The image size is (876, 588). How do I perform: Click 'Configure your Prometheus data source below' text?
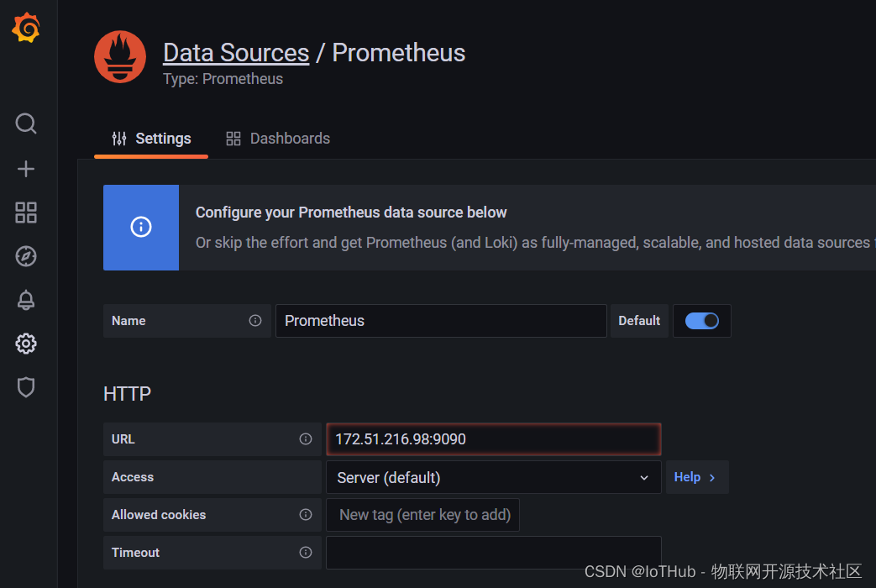coord(351,213)
